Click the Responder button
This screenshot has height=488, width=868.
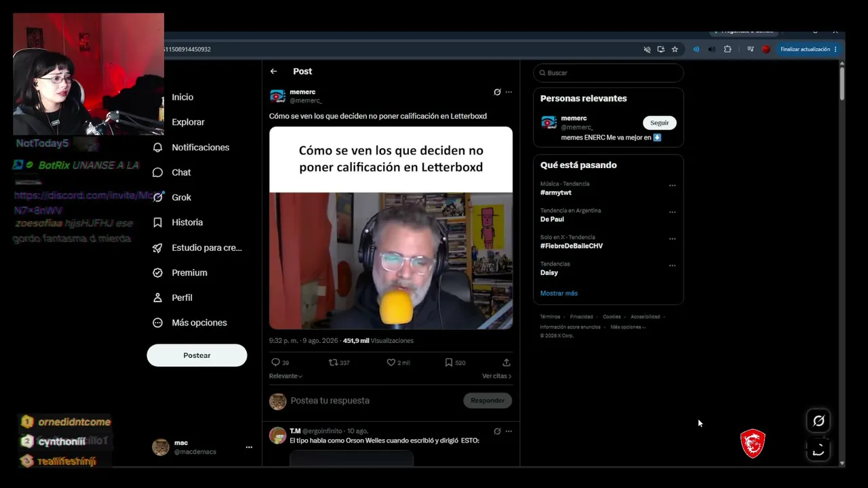coord(488,401)
